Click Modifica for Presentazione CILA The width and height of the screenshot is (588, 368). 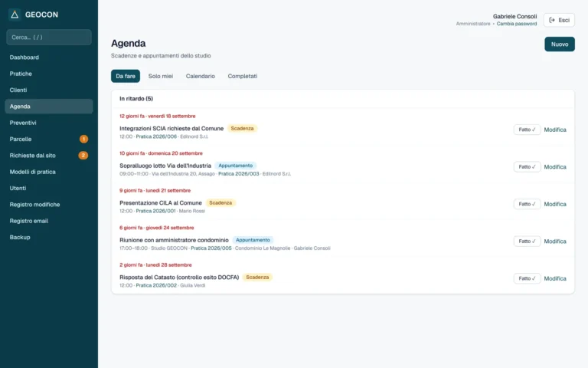[555, 204]
